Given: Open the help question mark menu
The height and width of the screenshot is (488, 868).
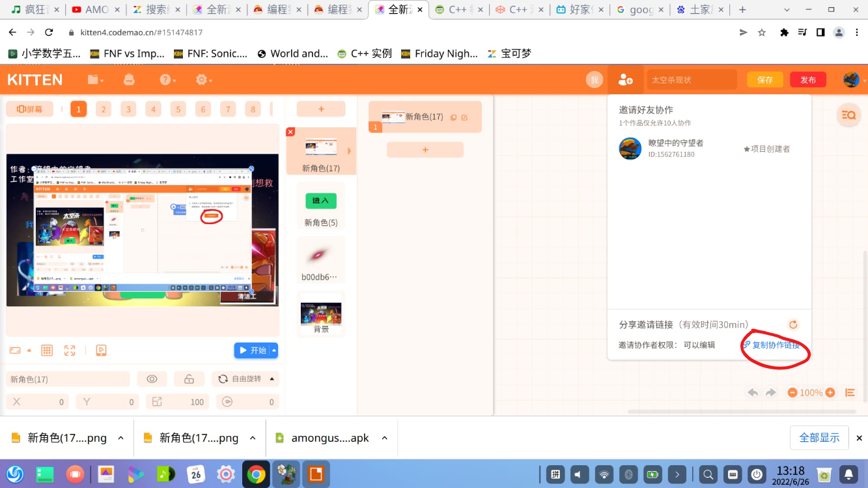Looking at the screenshot, I should (167, 79).
